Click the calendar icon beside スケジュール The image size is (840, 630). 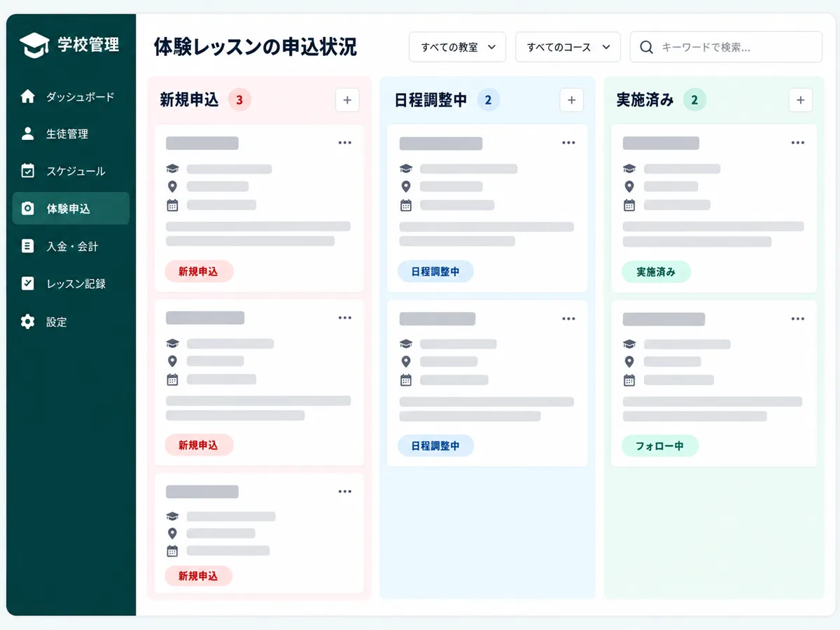coord(27,171)
